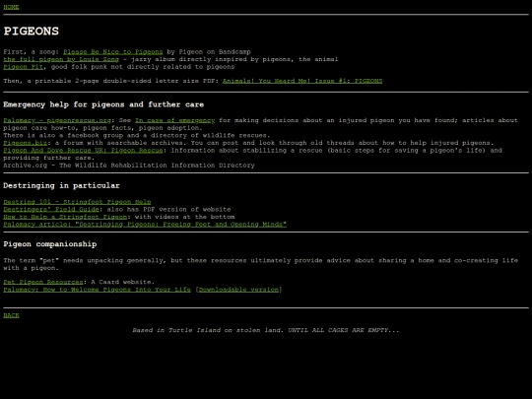Select 'Then, a printable 2-page double-sided' text

point(111,81)
